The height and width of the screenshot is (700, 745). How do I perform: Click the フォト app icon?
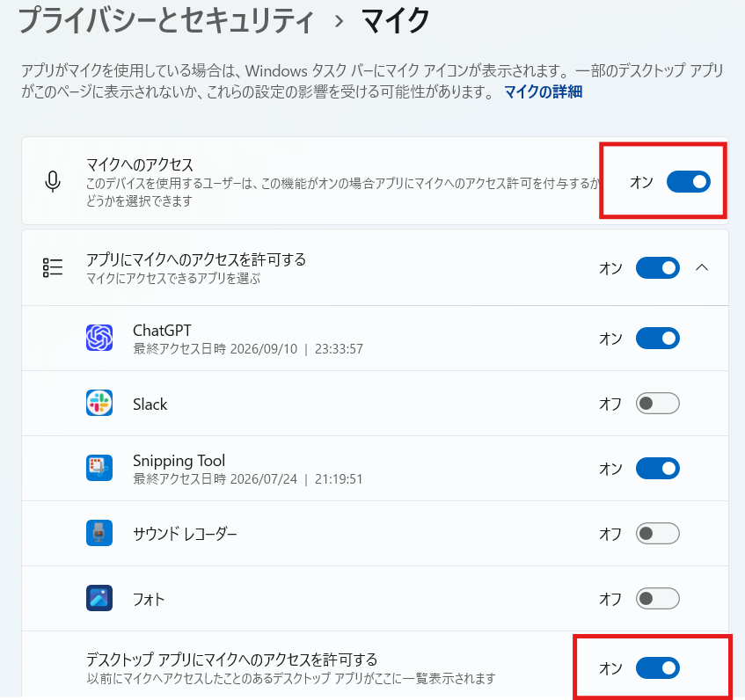pyautogui.click(x=99, y=598)
